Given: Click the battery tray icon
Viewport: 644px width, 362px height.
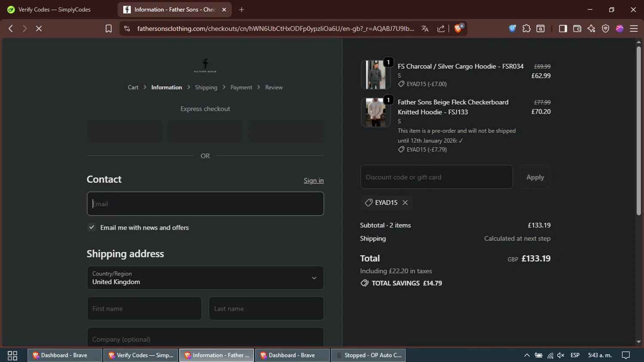Looking at the screenshot, I should (x=538, y=355).
